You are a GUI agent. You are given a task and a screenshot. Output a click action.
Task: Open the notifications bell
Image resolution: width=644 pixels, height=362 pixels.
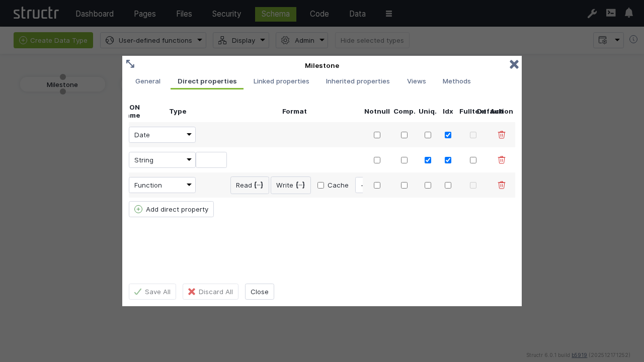point(628,13)
